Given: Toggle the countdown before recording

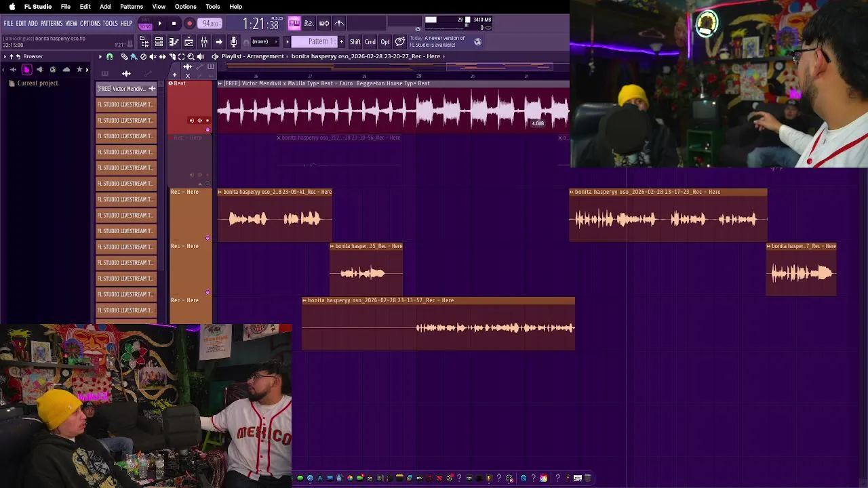Looking at the screenshot, I should point(309,23).
